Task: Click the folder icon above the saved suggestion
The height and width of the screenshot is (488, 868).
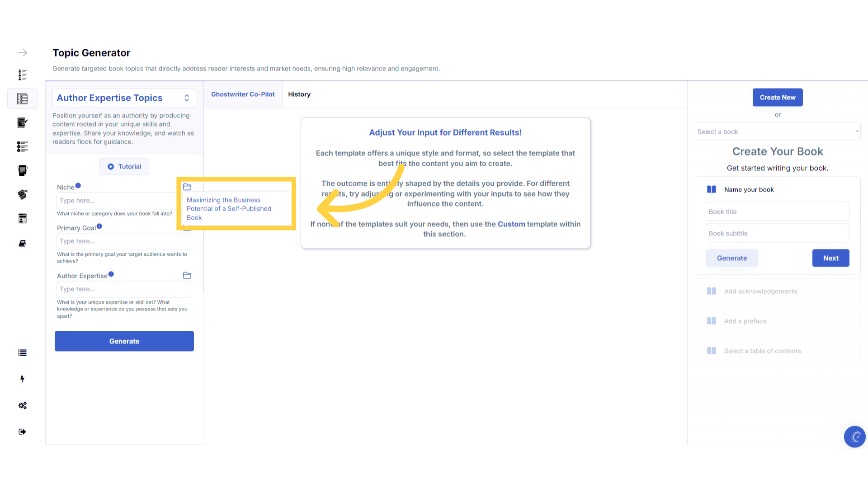Action: point(187,187)
